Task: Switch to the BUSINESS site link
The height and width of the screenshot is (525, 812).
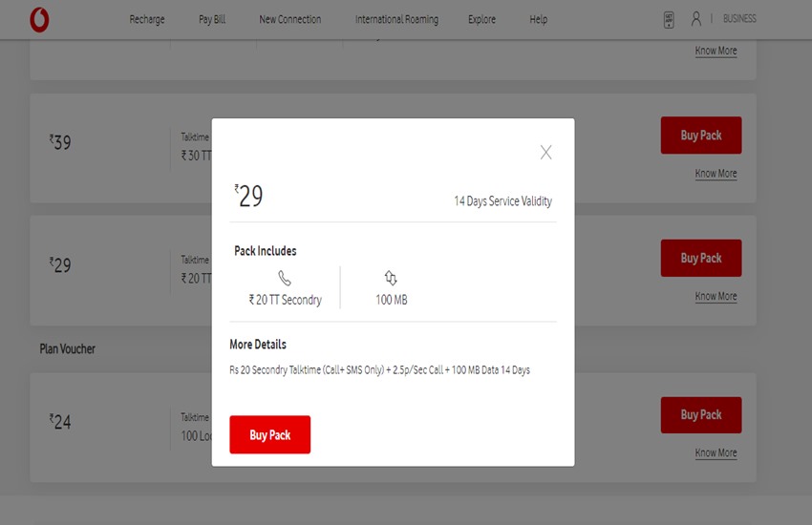Action: (x=739, y=19)
